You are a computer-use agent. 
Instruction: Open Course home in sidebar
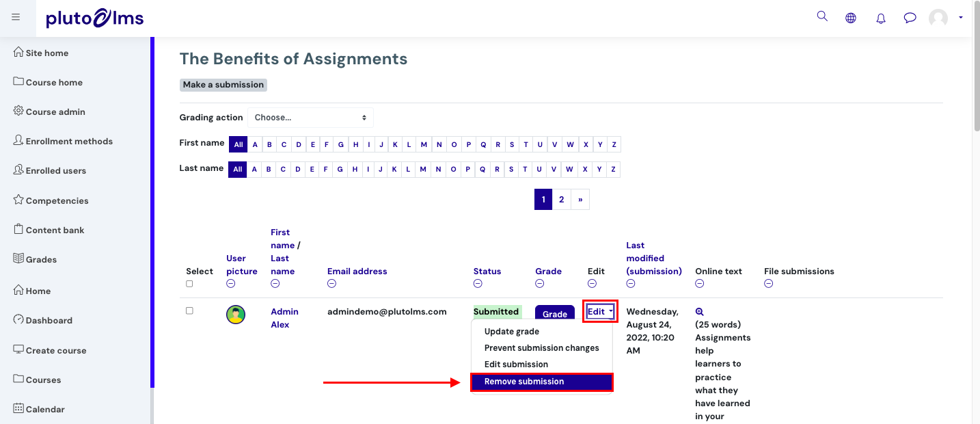pos(48,82)
